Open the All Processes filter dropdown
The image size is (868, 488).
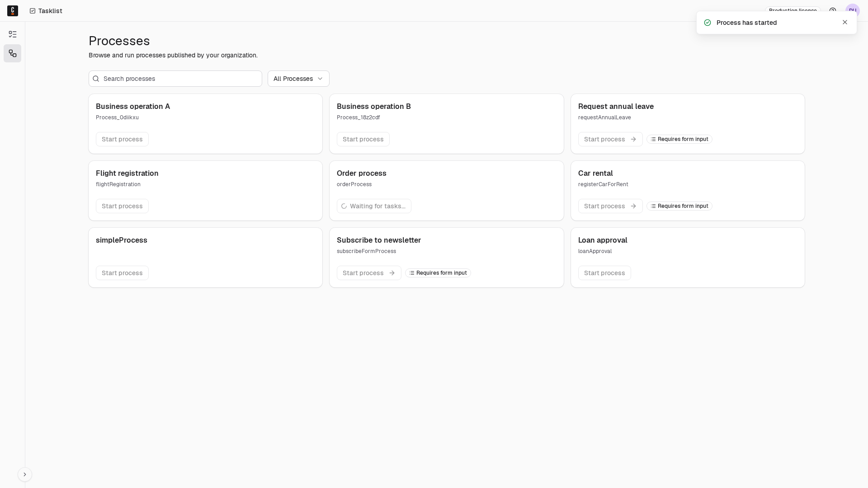point(298,79)
